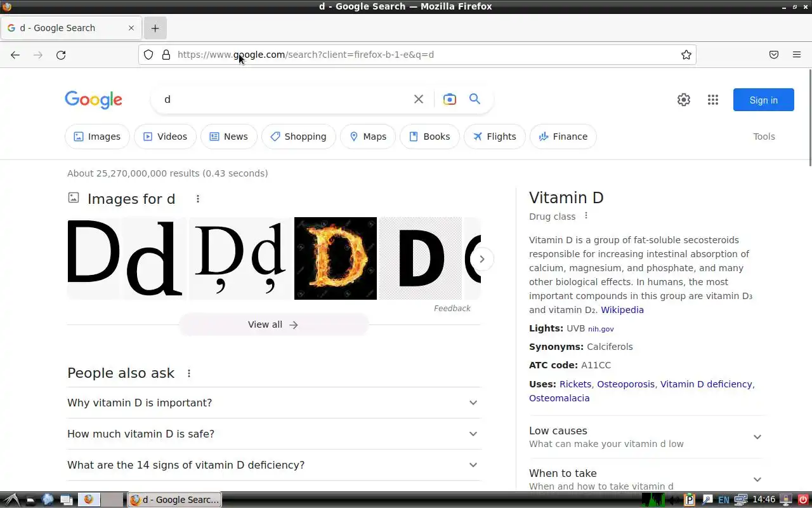Open the search Tools options
The width and height of the screenshot is (812, 508).
(x=764, y=137)
